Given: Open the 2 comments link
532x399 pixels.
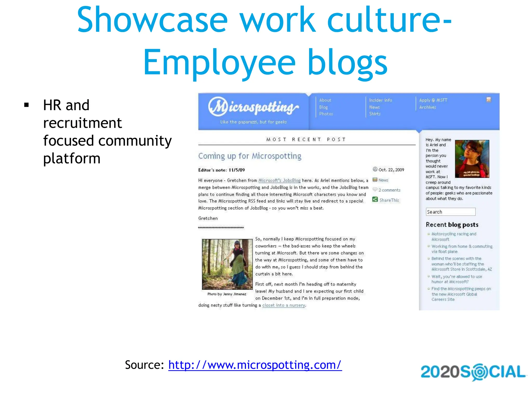Looking at the screenshot, I should click(389, 190).
